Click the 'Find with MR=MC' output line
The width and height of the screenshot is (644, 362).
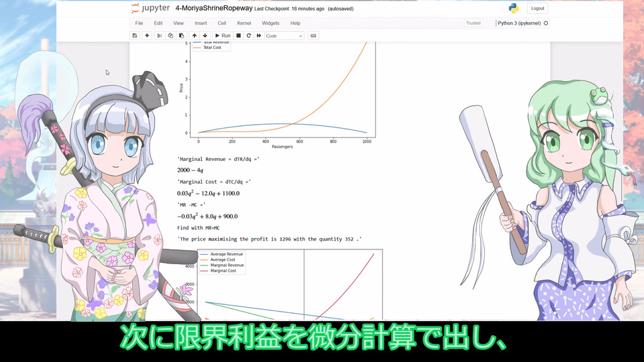click(x=199, y=228)
